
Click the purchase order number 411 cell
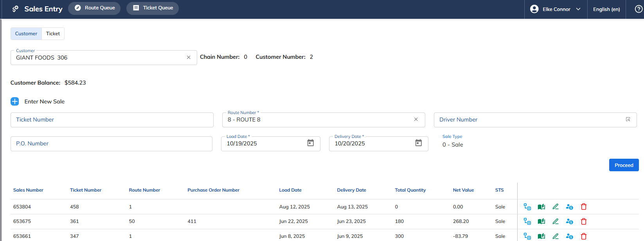point(192,221)
